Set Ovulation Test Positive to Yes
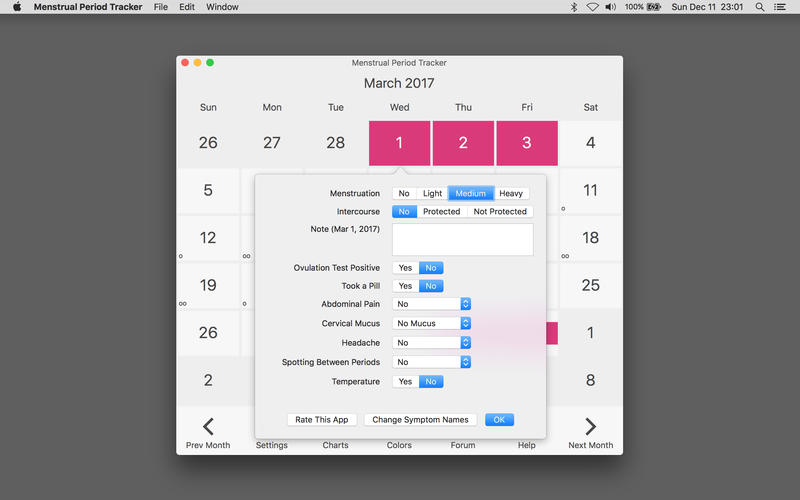This screenshot has height=500, width=800. pyautogui.click(x=405, y=268)
